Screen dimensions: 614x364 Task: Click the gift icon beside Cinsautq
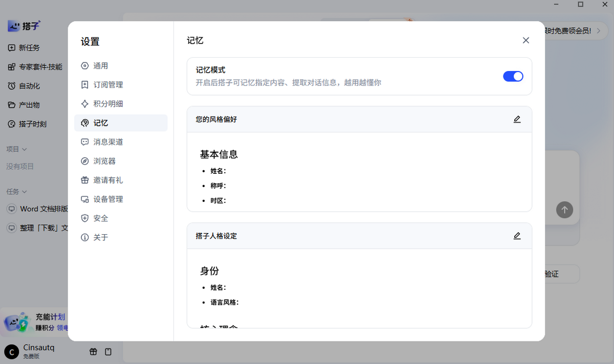93,352
